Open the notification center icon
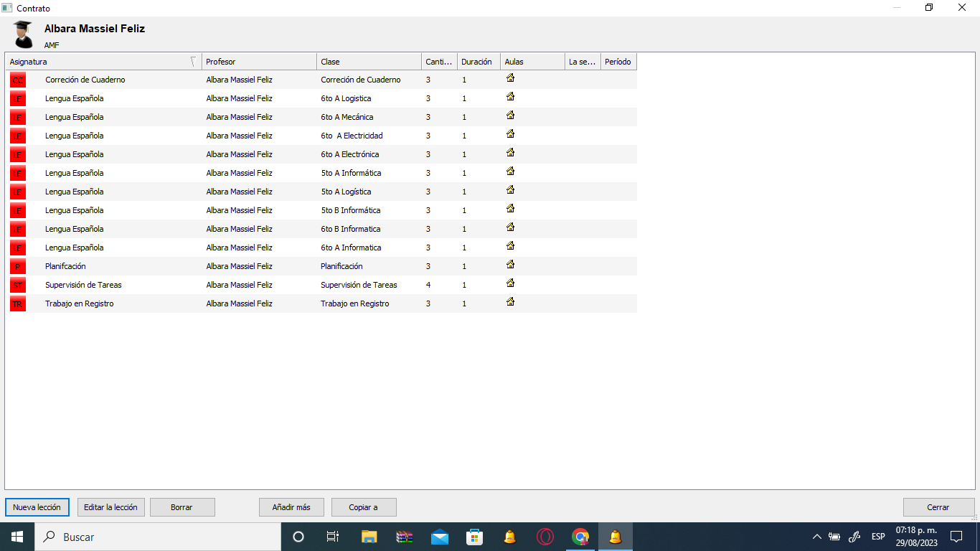 tap(956, 537)
